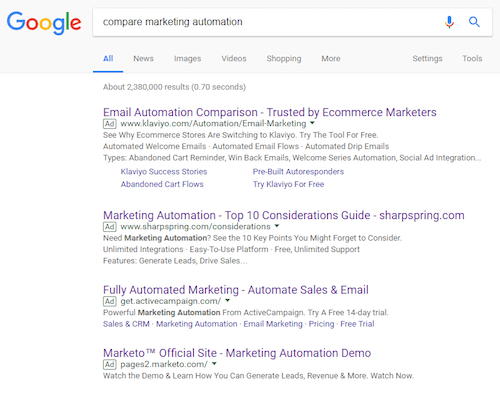This screenshot has width=500, height=393.
Task: Open Marketing Automation Top 10 Considerations Guide
Action: [x=284, y=215]
